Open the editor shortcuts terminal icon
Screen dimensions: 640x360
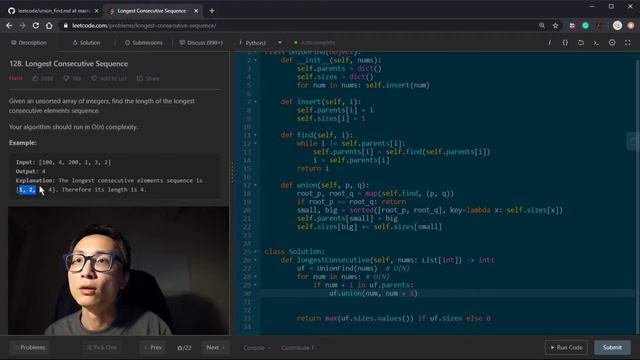596,42
